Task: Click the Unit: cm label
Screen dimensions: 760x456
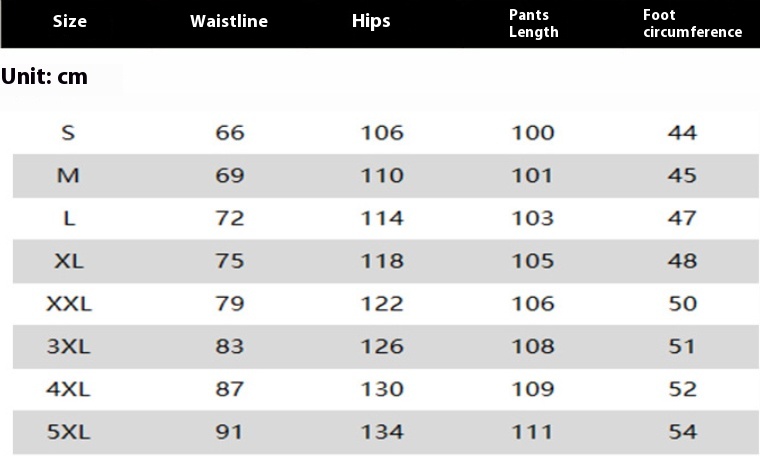Action: pos(44,77)
